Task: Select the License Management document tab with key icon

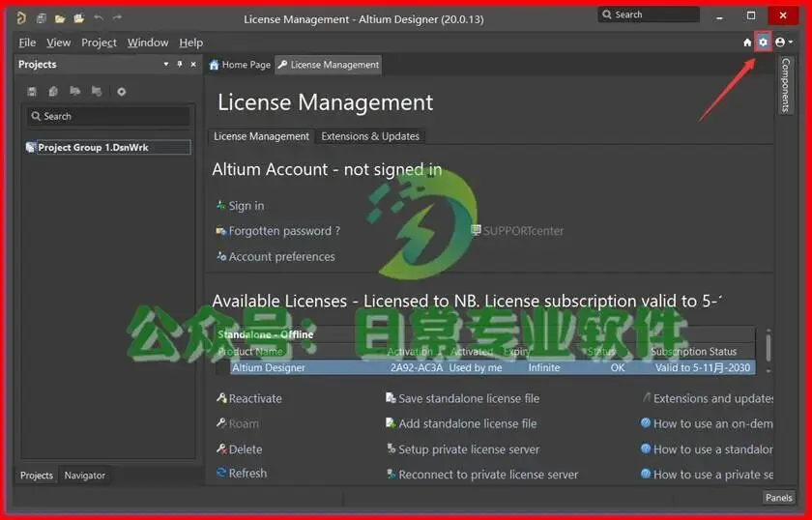Action: click(329, 65)
